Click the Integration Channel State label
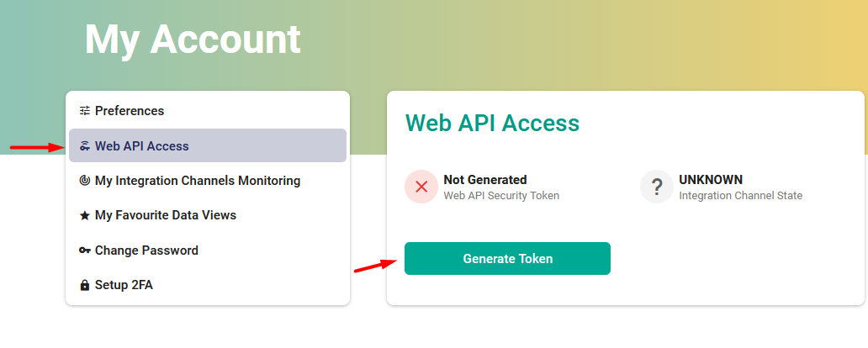 (740, 196)
